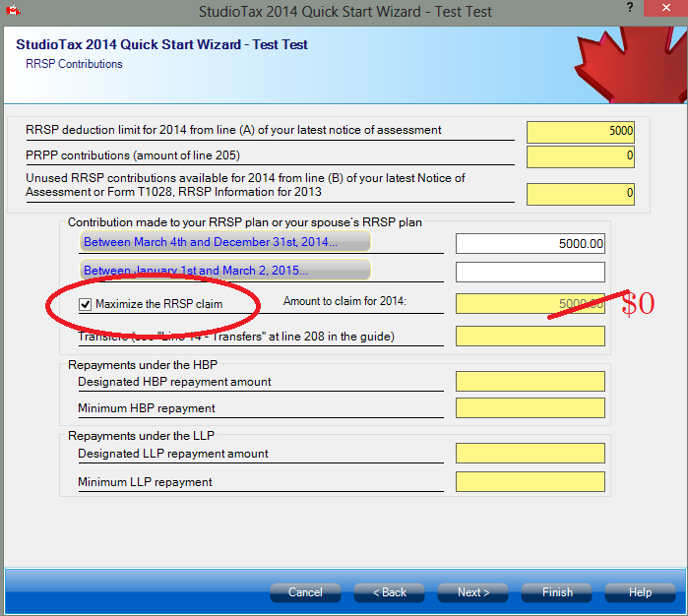Select the Unused RRSP contributions field

581,194
